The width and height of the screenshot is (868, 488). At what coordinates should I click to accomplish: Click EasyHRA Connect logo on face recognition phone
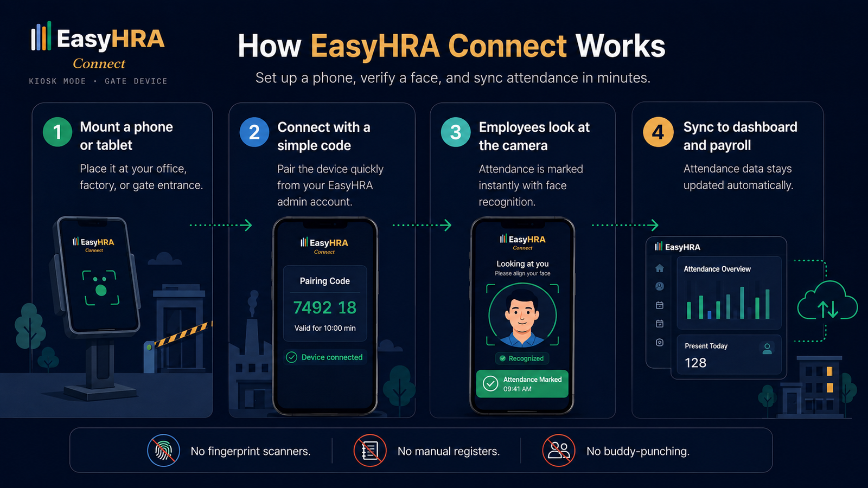point(522,242)
